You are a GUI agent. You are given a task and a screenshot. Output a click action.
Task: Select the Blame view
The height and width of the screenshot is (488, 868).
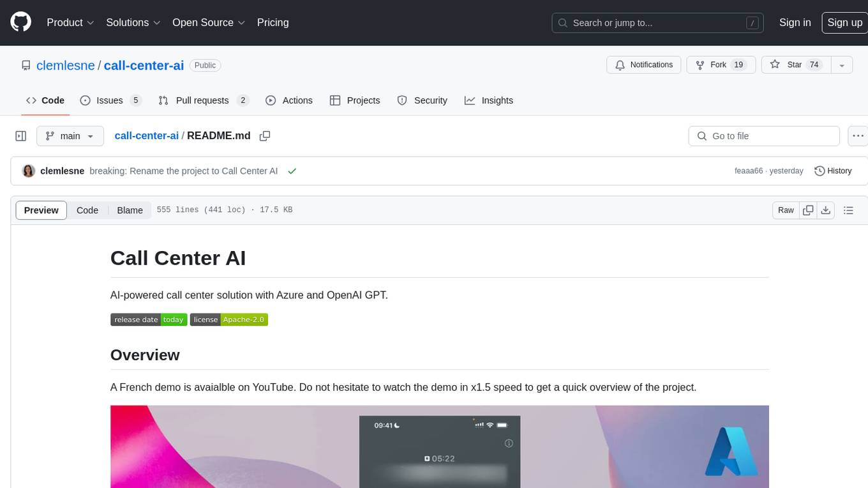click(130, 210)
